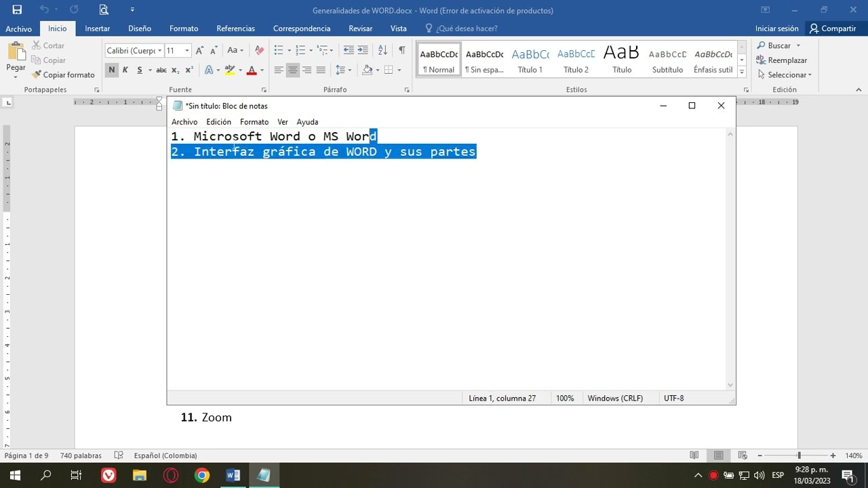868x488 pixels.
Task: Apply superscript formatting in Word ribbon
Action: 189,70
